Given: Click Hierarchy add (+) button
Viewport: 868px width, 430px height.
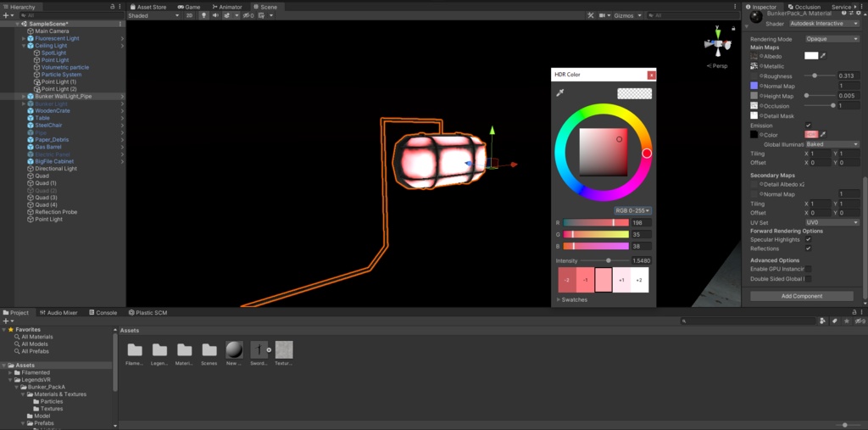Looking at the screenshot, I should tap(6, 15).
